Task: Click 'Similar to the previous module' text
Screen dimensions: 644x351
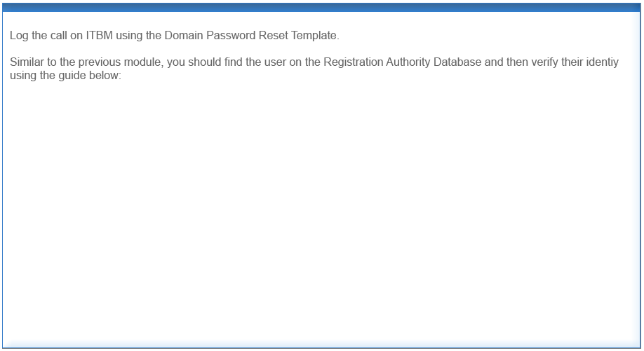Action: pyautogui.click(x=85, y=62)
